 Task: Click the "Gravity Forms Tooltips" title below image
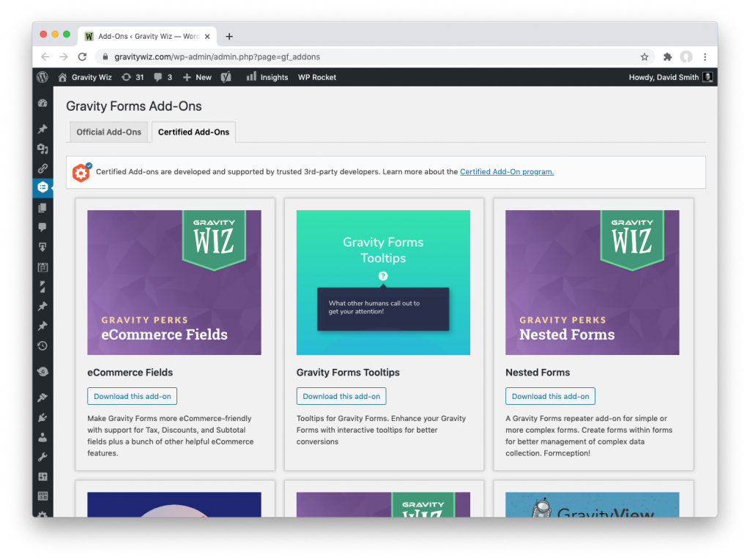[348, 373]
